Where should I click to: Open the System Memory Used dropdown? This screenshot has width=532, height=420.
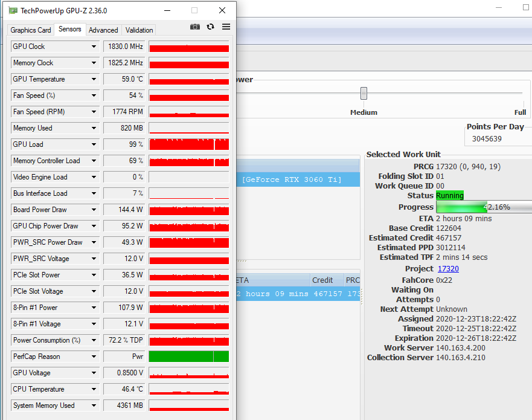click(x=94, y=405)
